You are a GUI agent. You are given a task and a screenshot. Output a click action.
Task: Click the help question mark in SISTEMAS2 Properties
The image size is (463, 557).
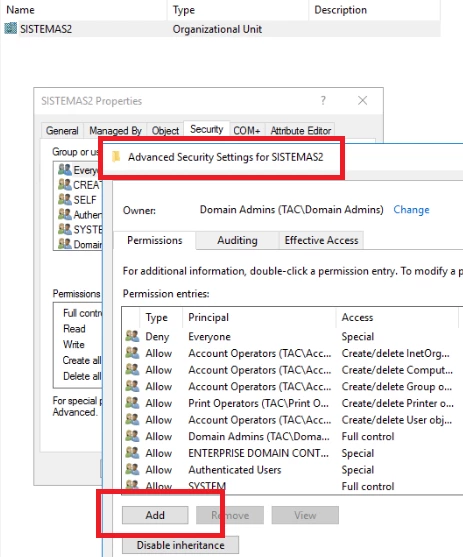(323, 101)
